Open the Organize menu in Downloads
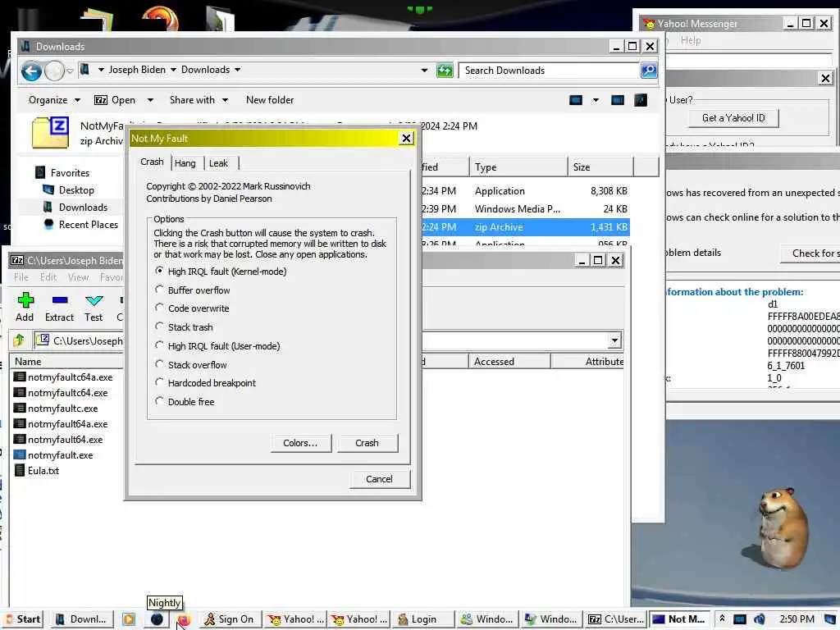840x630 pixels. pyautogui.click(x=54, y=99)
